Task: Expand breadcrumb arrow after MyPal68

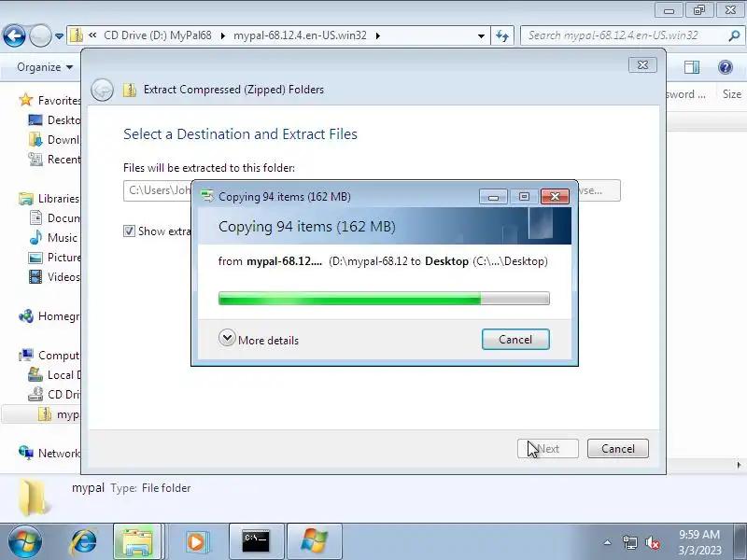Action: pyautogui.click(x=222, y=35)
